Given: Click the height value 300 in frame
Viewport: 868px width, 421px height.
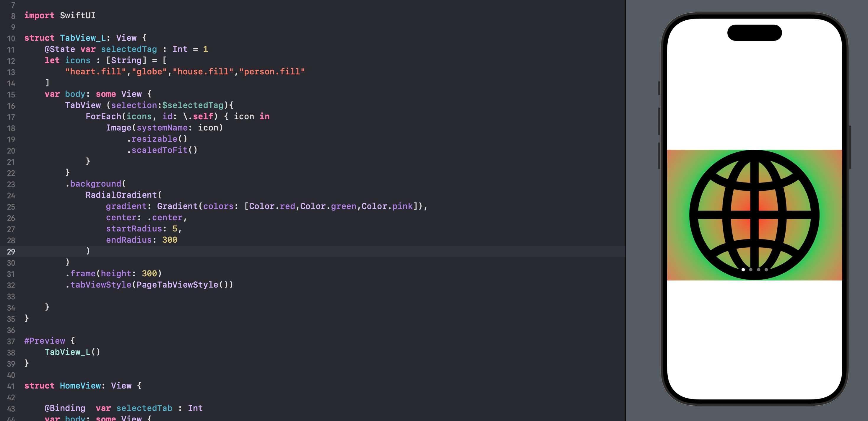Looking at the screenshot, I should [x=149, y=273].
